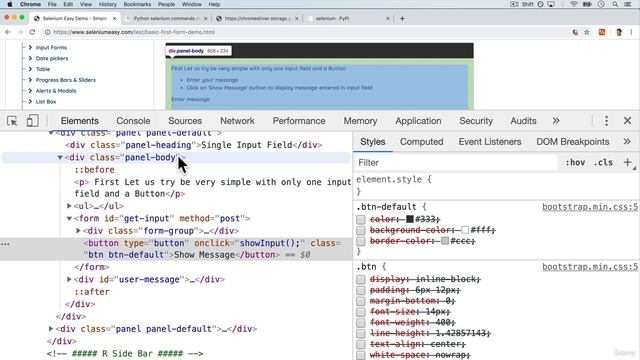Go back in browser history
The width and height of the screenshot is (640, 360).
[8, 32]
